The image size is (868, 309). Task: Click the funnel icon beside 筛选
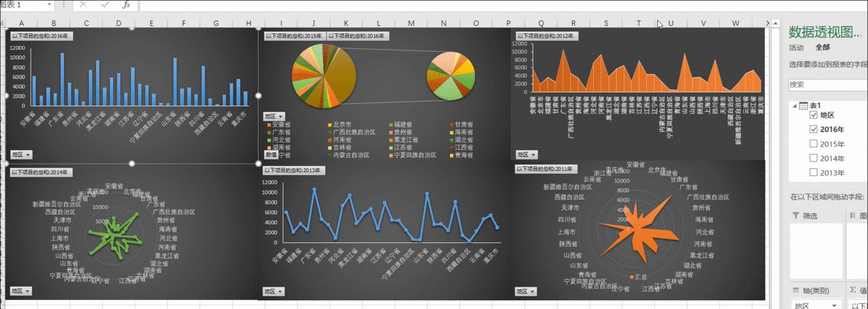click(x=795, y=216)
